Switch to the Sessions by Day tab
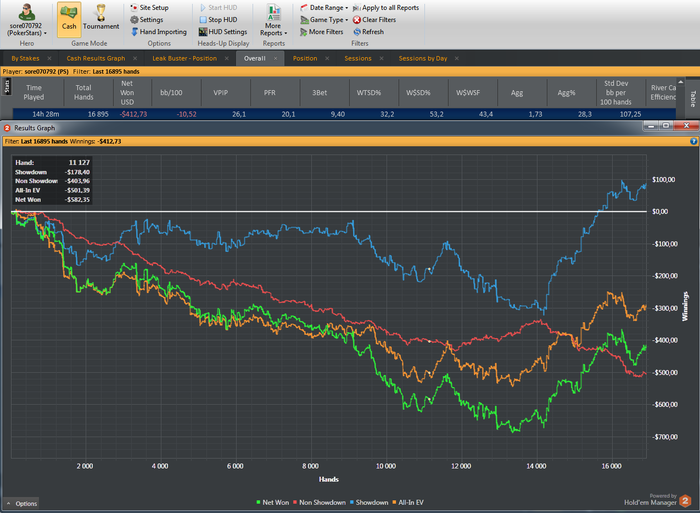Image resolution: width=700 pixels, height=513 pixels. click(423, 58)
